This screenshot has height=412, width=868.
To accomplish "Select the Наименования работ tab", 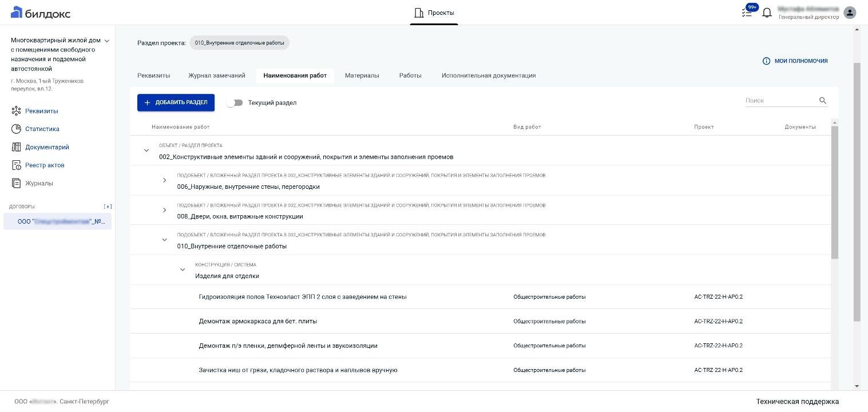I will (295, 76).
